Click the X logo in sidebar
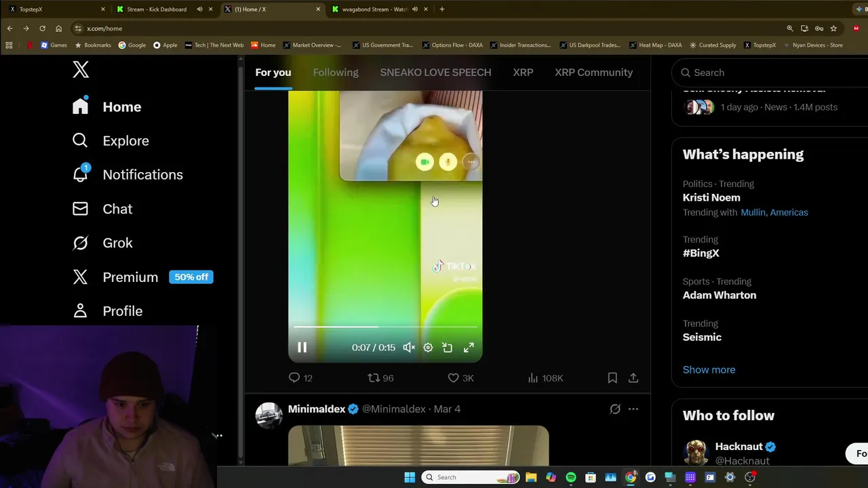This screenshot has height=488, width=868. [x=81, y=69]
